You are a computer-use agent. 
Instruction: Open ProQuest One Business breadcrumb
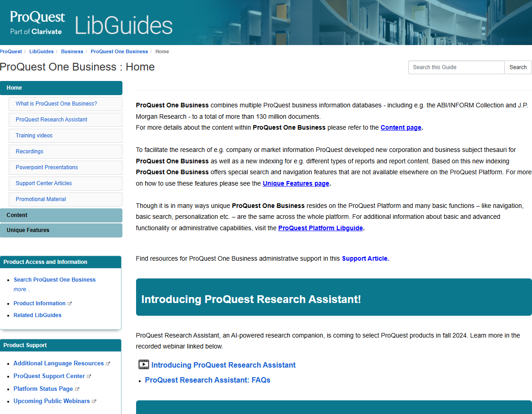tap(119, 51)
